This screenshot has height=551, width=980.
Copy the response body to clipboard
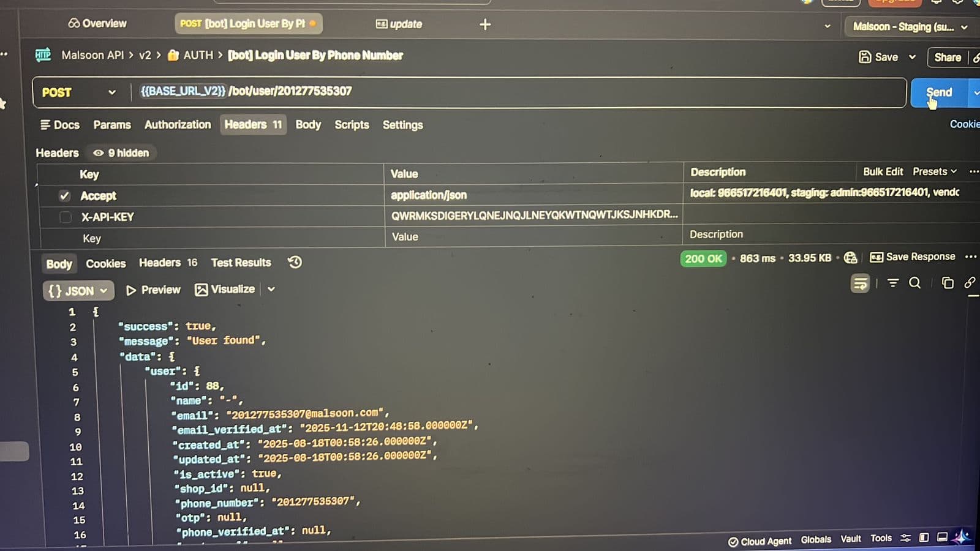coord(947,283)
